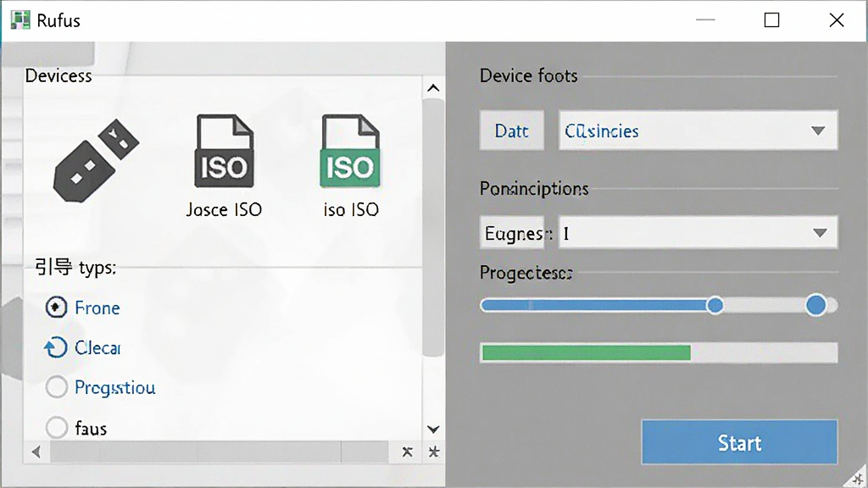Click the Rufus app icon in title bar
The image size is (868, 488).
(x=20, y=20)
